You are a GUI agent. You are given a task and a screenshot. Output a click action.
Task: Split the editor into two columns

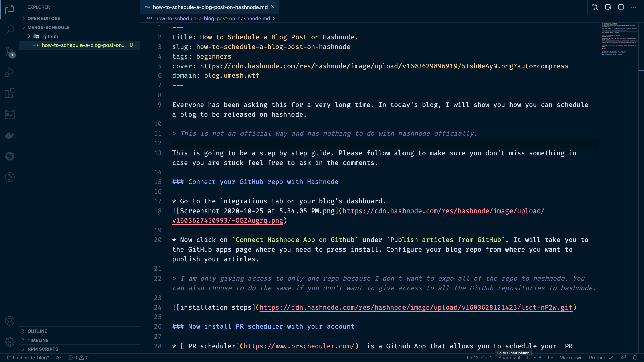pos(621,7)
